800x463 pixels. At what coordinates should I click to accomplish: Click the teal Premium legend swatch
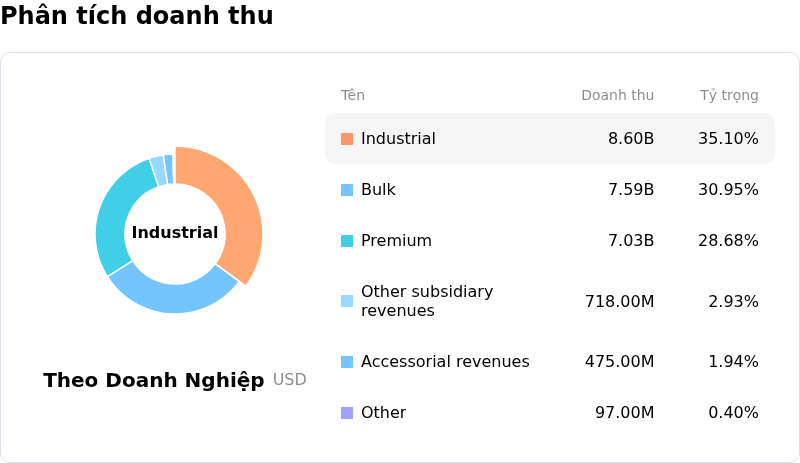pos(347,241)
